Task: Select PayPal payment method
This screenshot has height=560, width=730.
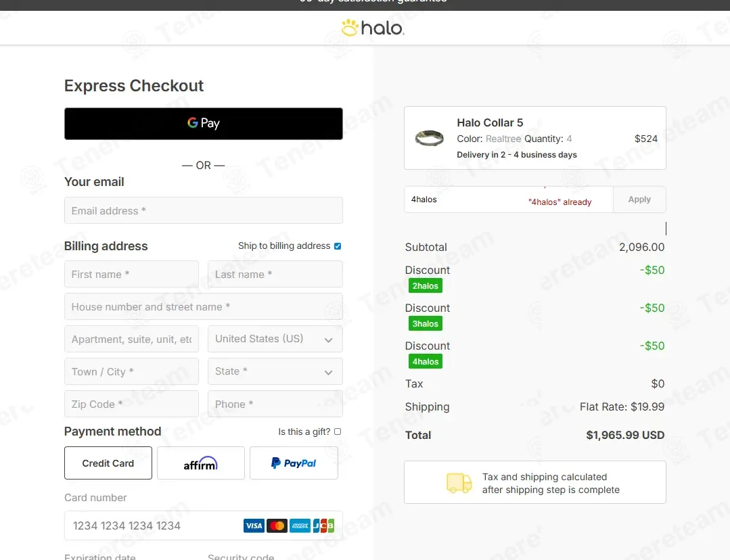Action: [294, 463]
